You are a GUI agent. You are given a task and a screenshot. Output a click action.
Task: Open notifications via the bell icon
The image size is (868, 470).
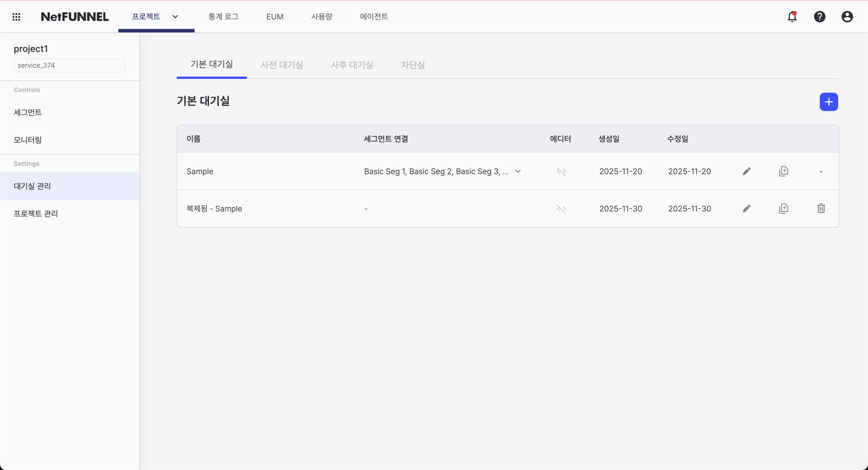pyautogui.click(x=793, y=17)
